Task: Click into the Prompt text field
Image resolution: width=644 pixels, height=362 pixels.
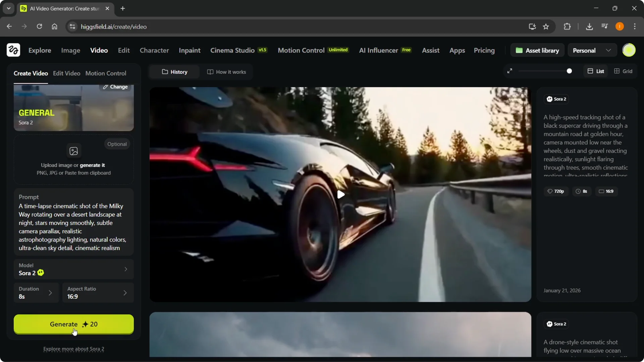Action: click(x=72, y=227)
